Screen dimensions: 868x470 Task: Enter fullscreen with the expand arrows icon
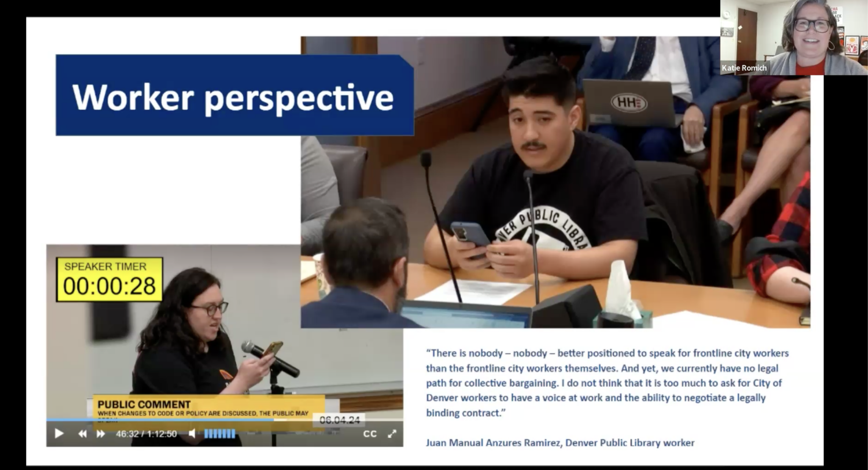click(392, 434)
